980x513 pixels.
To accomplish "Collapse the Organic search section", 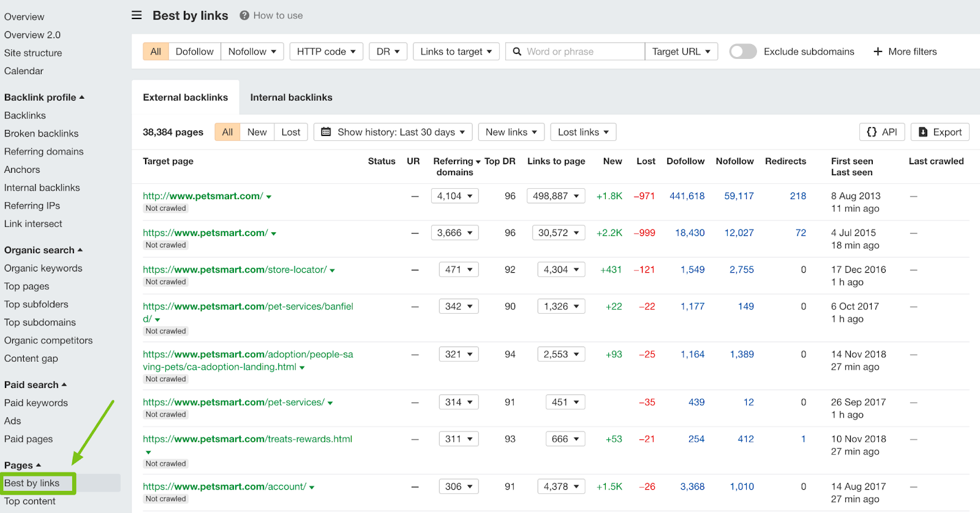I will coord(43,250).
